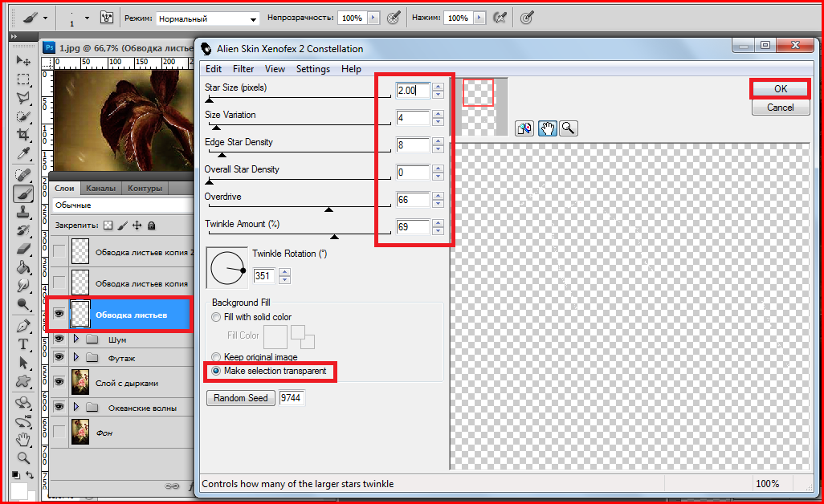Select the Eraser tool
This screenshot has height=504, width=824.
point(23,248)
